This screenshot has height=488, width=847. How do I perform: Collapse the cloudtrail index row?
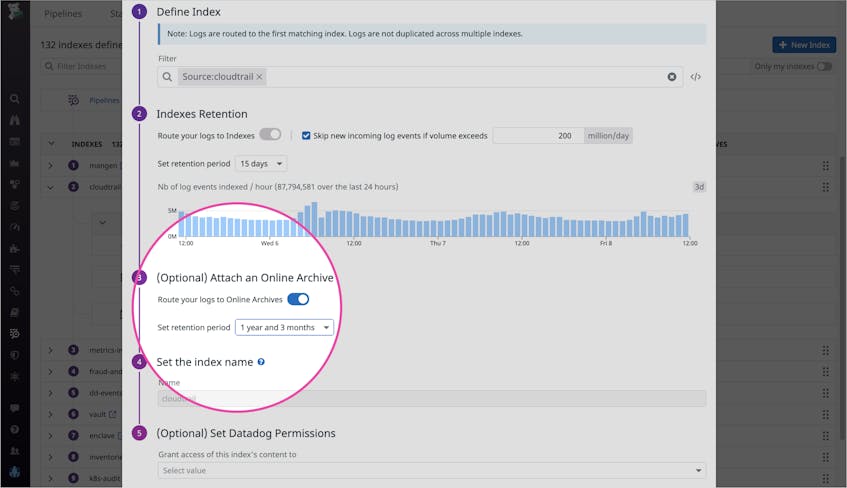pyautogui.click(x=51, y=188)
